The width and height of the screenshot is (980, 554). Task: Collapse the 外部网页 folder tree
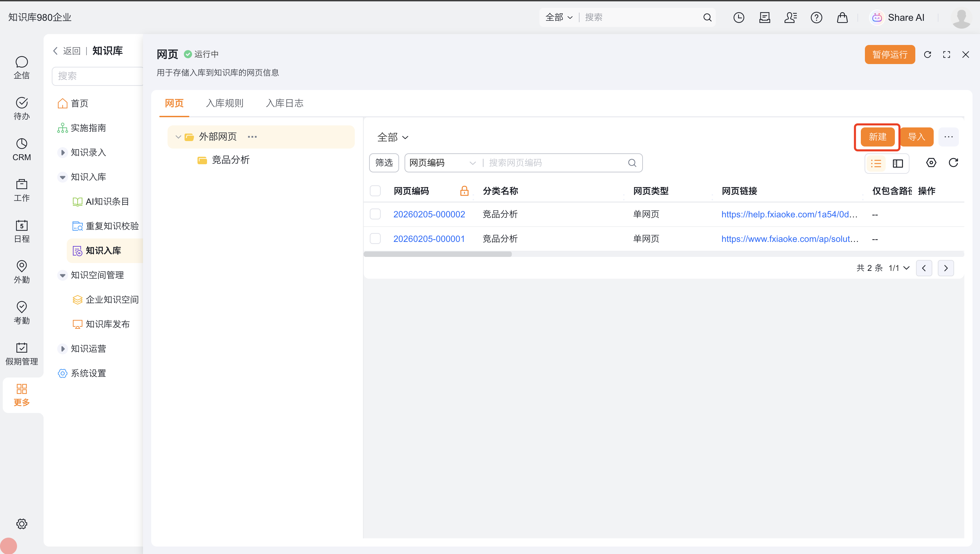[178, 137]
